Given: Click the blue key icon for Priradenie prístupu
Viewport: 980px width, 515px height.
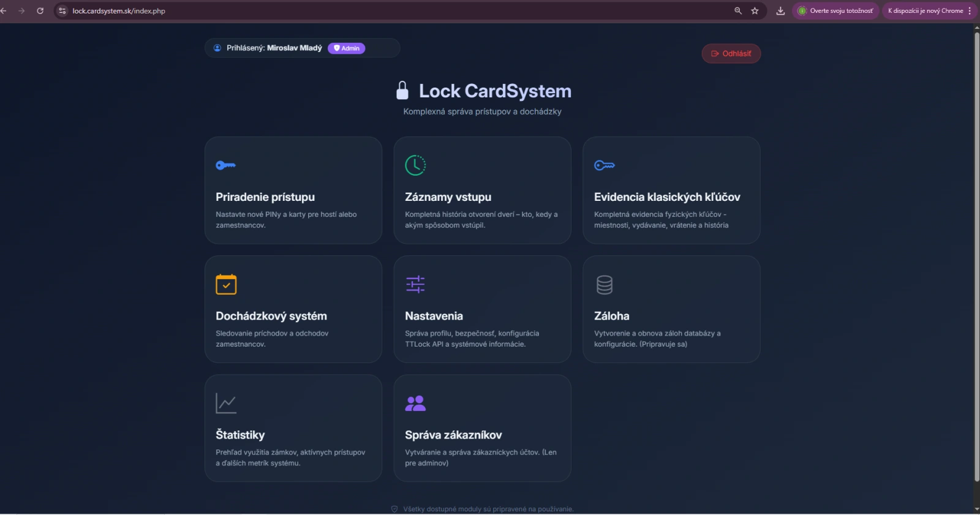Looking at the screenshot, I should click(225, 165).
